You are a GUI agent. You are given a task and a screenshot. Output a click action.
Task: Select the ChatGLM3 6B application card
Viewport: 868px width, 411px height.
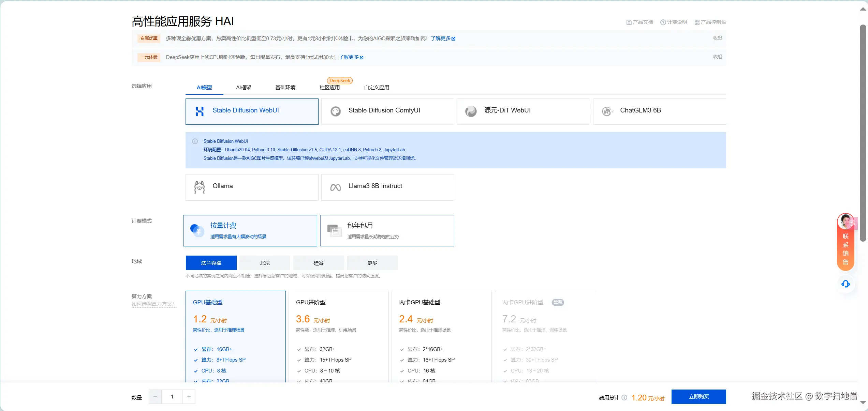pos(659,112)
